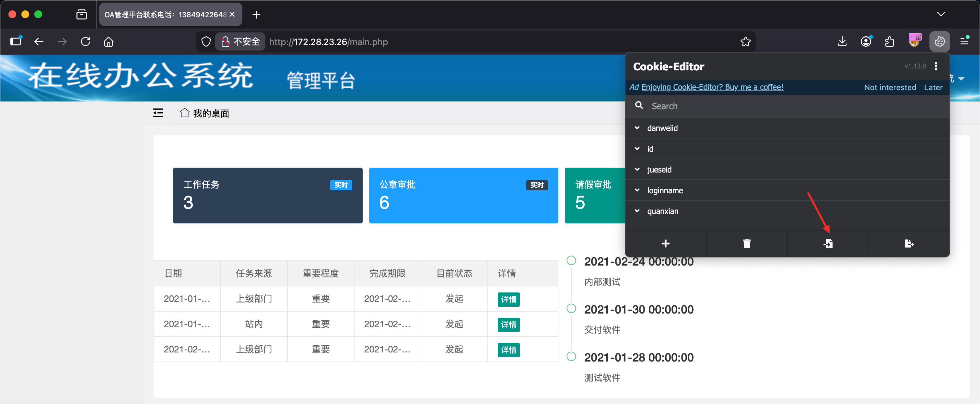
Task: Click the first 详情 button in task table
Action: 508,299
